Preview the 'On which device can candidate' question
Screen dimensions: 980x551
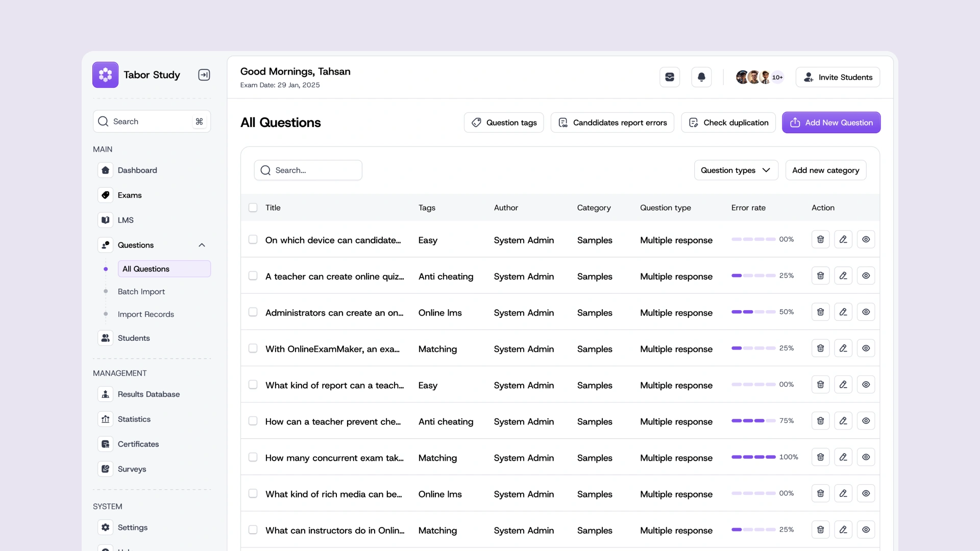click(866, 239)
